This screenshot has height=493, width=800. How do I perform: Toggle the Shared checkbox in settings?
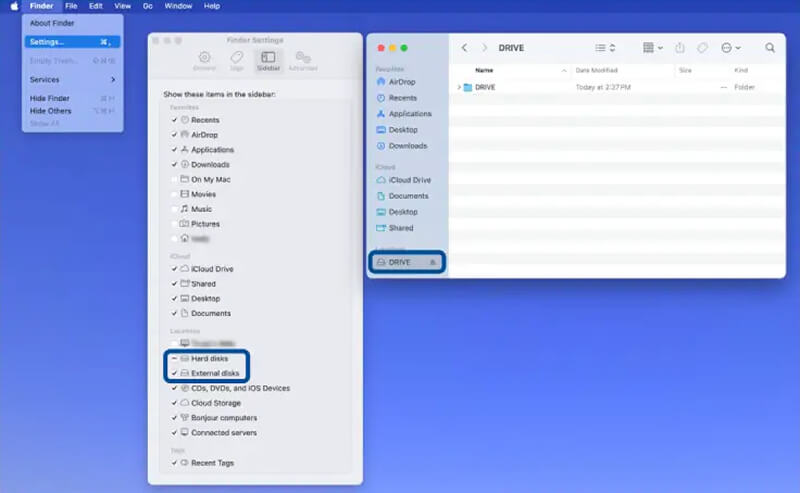click(174, 284)
